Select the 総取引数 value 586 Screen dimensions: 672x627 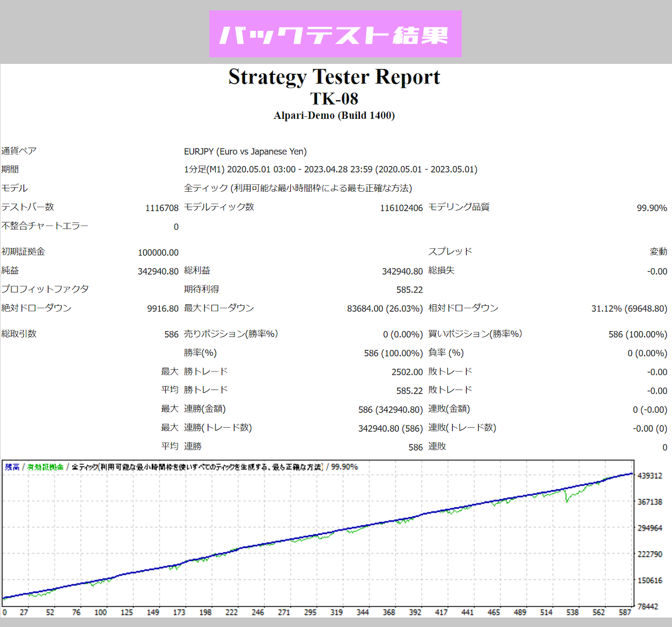click(x=171, y=335)
